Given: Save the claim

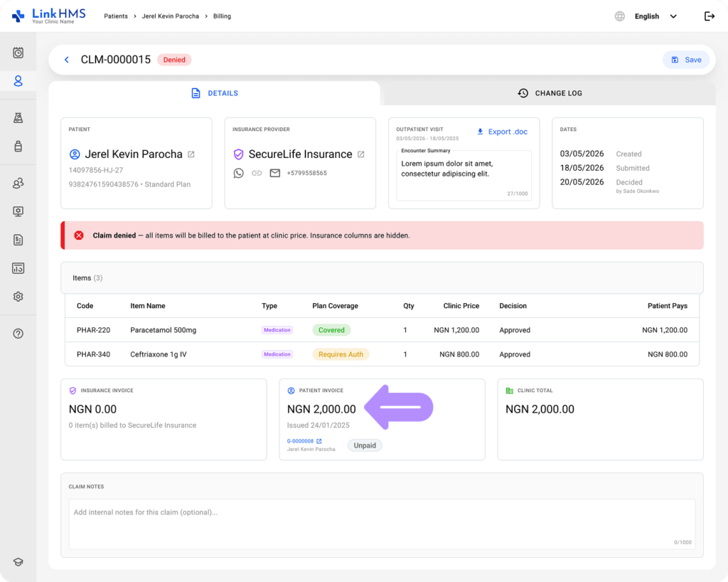Looking at the screenshot, I should pos(686,60).
